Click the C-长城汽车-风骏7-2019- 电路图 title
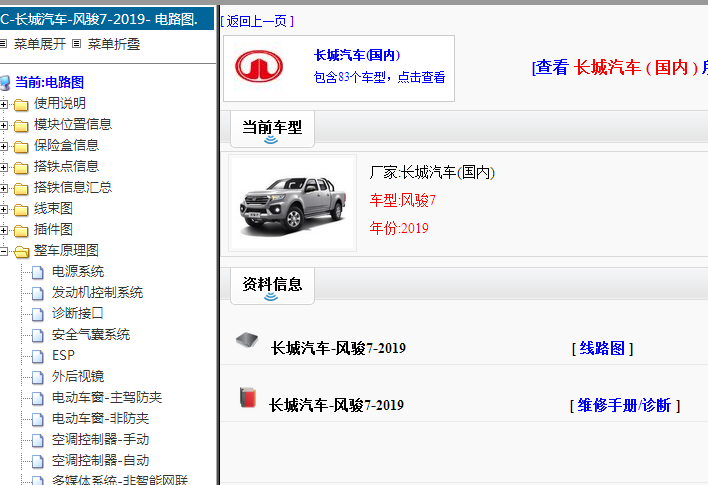 click(x=99, y=19)
